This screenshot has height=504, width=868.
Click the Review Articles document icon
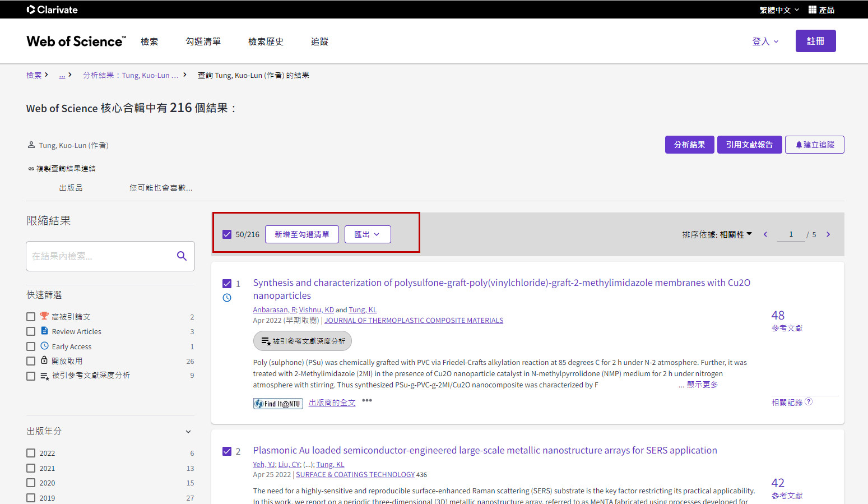tap(44, 331)
